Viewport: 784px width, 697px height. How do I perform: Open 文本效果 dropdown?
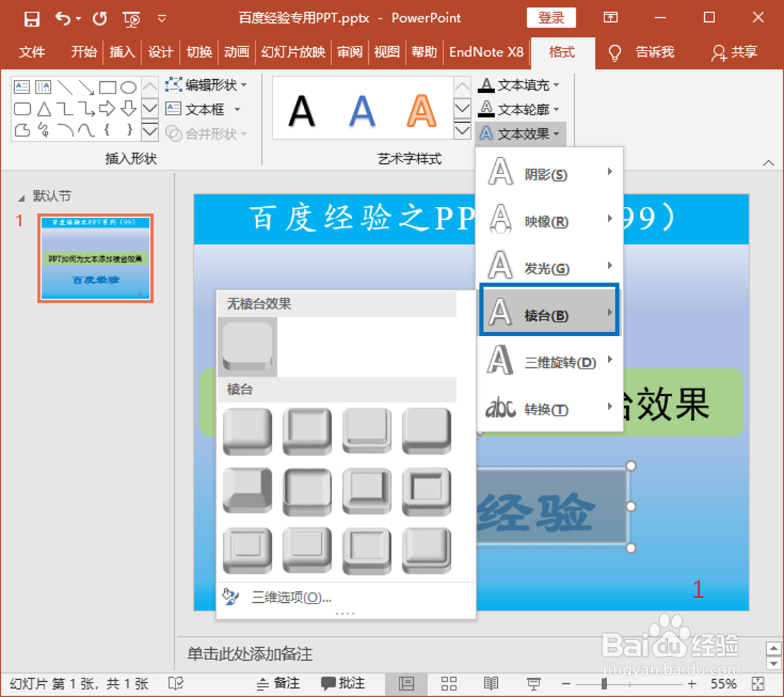click(520, 133)
